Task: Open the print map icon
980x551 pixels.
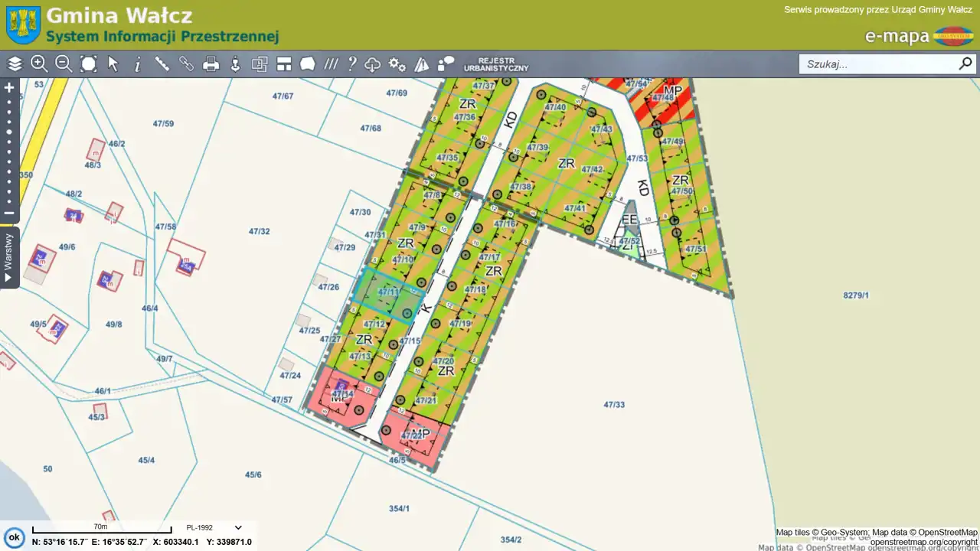Action: pyautogui.click(x=211, y=64)
